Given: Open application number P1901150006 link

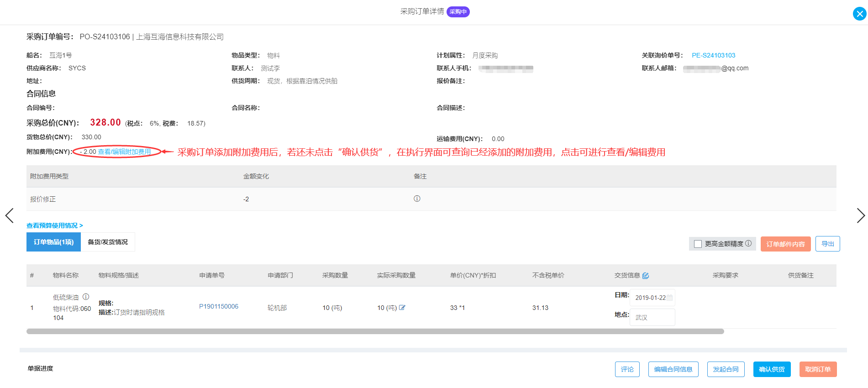Looking at the screenshot, I should point(219,306).
